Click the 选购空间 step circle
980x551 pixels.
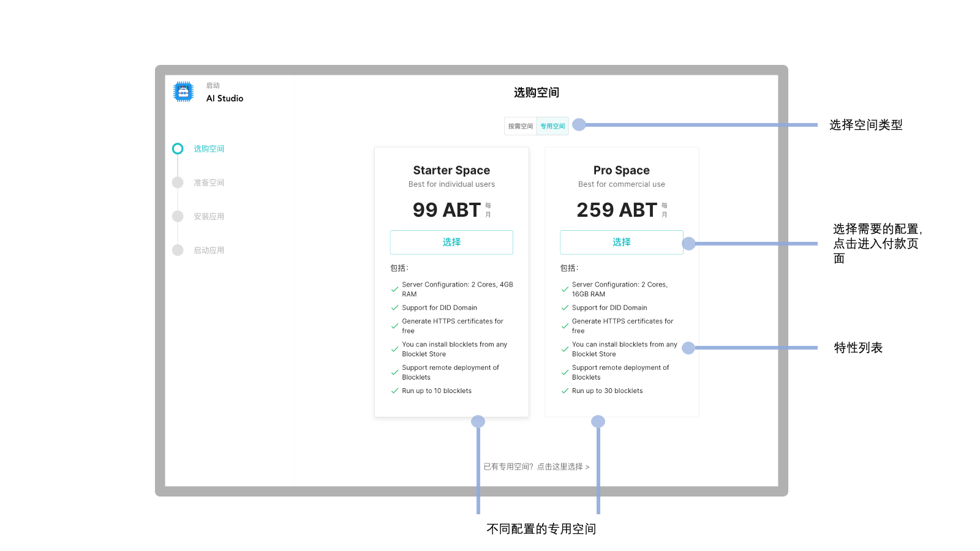coord(178,149)
